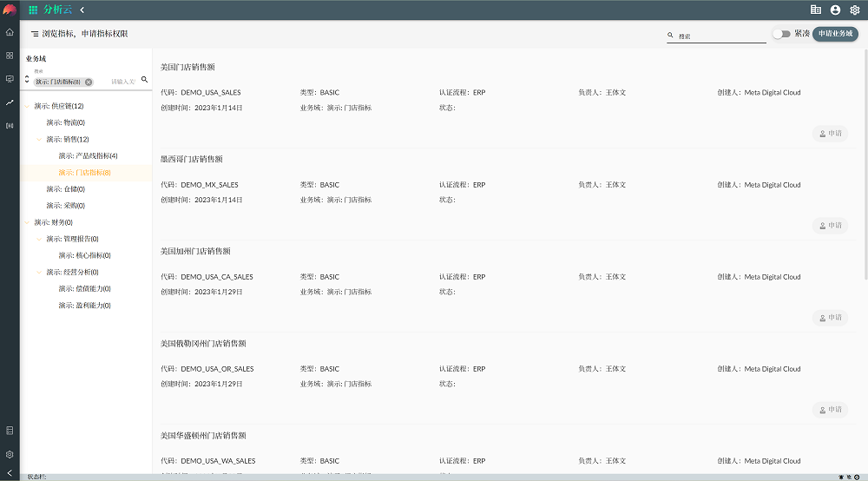Viewport: 868px width, 481px height.
Task: Click the search magnifier in 业务域 panel
Action: coord(145,80)
